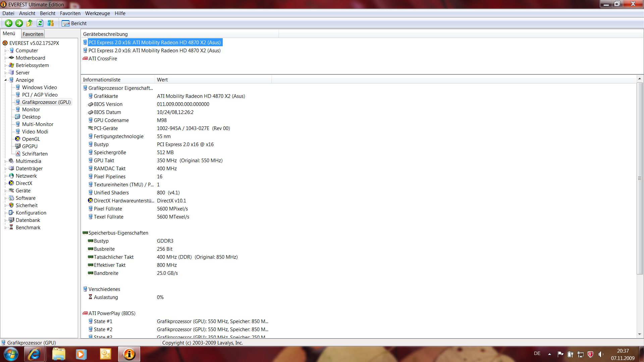This screenshot has width=644, height=362.
Task: Click scrollbar down arrow in info list
Action: coord(640,334)
